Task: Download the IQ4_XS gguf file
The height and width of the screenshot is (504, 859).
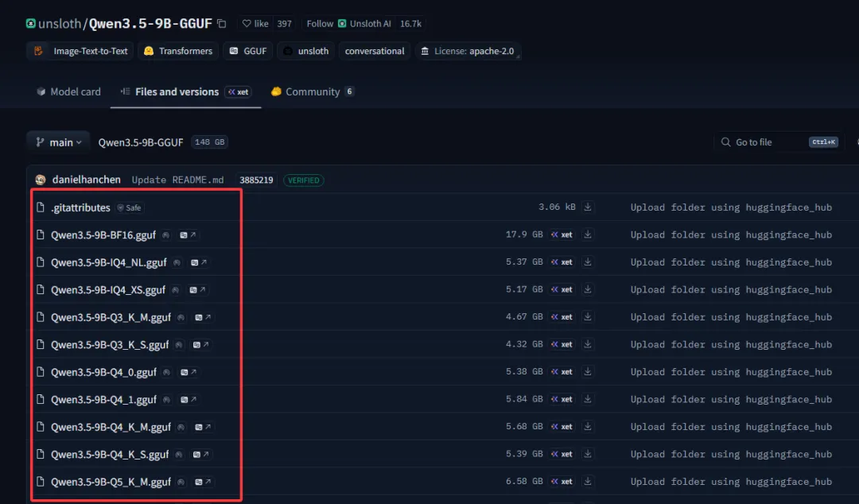Action: point(587,289)
